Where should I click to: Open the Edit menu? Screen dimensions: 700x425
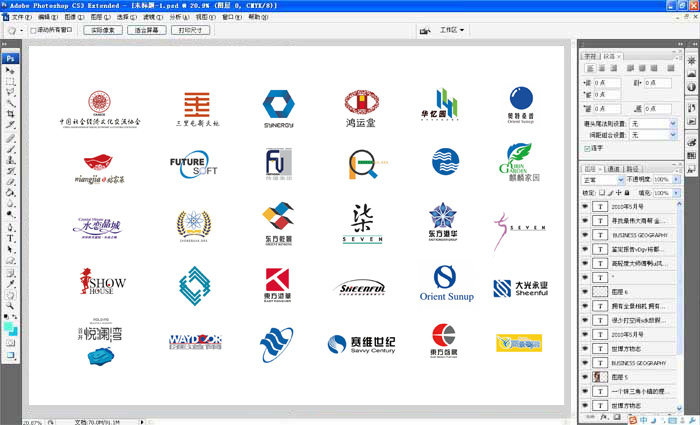point(48,17)
